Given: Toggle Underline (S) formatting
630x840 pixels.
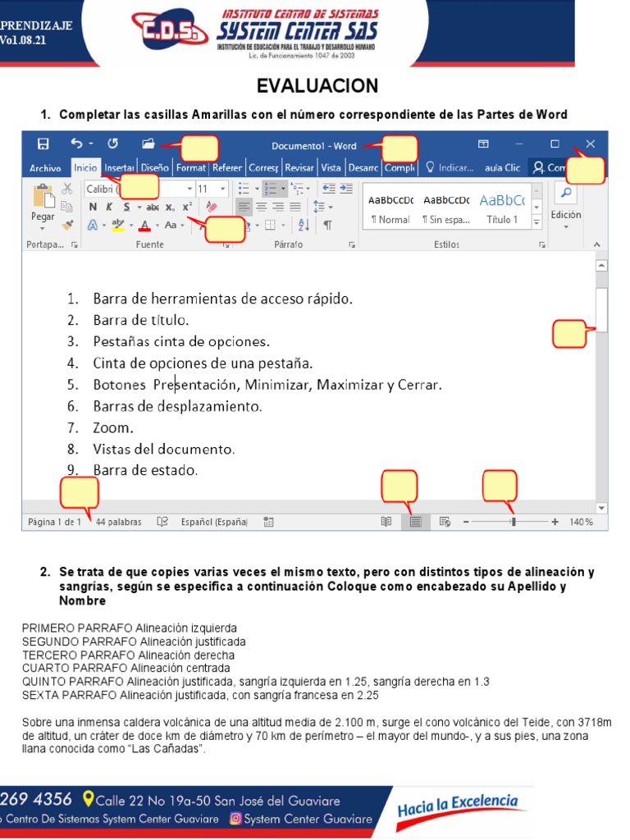Looking at the screenshot, I should click(x=126, y=207).
